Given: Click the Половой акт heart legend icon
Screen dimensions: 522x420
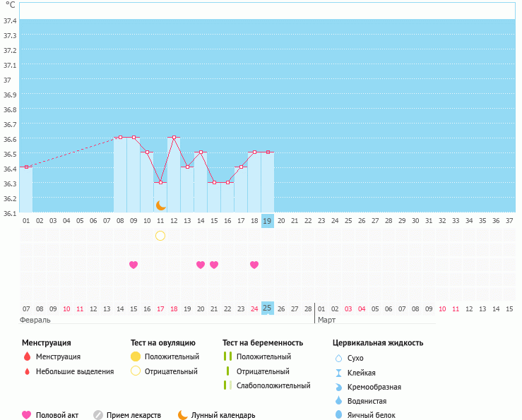Looking at the screenshot, I should [x=27, y=415].
